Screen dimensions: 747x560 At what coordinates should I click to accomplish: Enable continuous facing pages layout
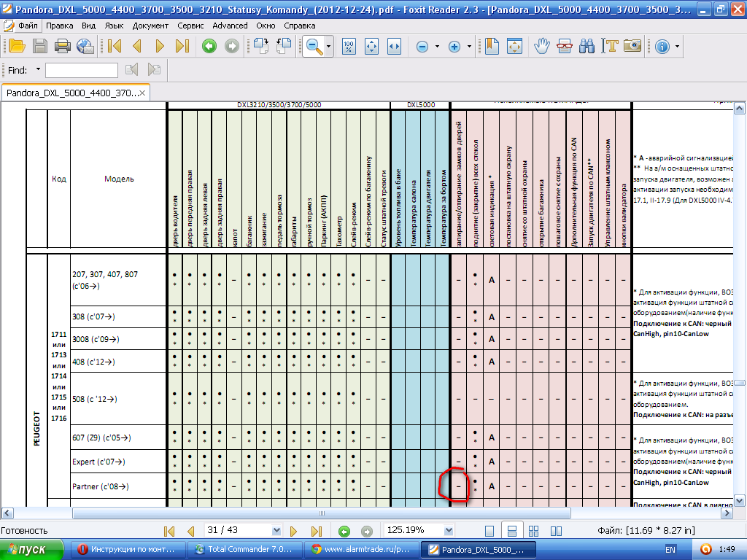tap(533, 531)
